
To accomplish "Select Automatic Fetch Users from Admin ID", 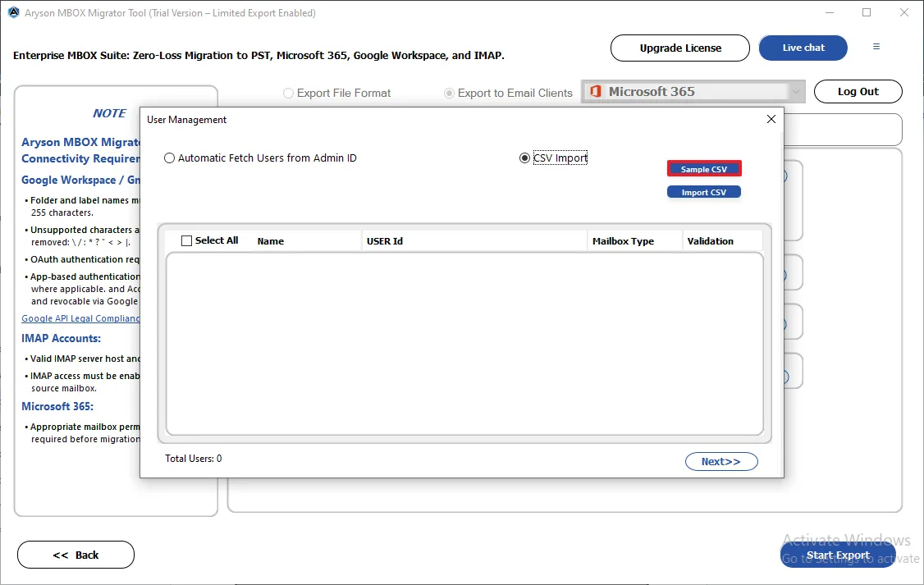I will [260, 158].
